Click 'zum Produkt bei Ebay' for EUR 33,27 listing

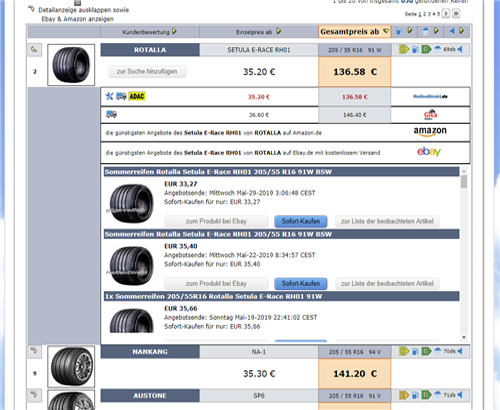point(216,221)
